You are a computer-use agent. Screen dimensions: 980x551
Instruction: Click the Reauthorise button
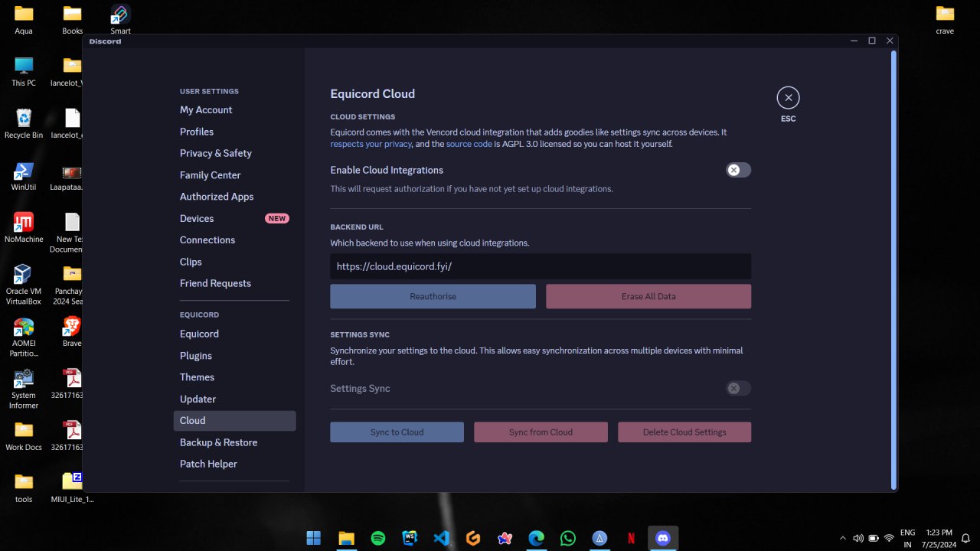point(433,296)
